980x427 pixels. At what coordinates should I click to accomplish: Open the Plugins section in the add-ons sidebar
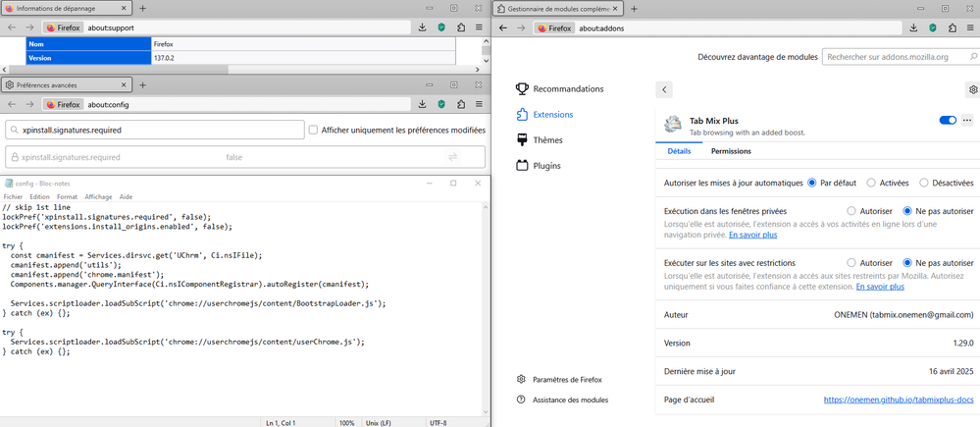tap(546, 166)
